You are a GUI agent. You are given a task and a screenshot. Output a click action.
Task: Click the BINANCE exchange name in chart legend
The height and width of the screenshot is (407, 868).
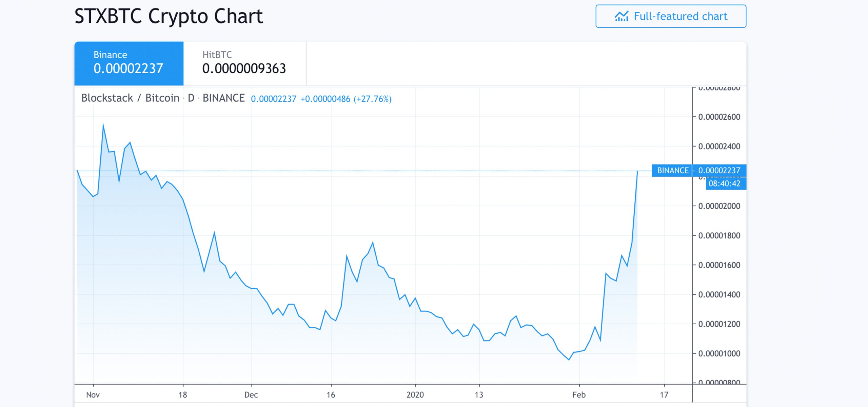223,98
